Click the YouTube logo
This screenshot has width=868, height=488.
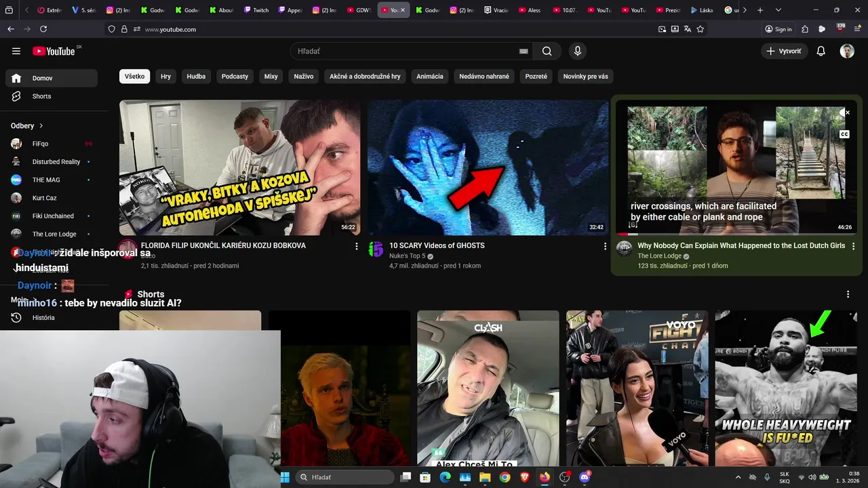[x=54, y=51]
